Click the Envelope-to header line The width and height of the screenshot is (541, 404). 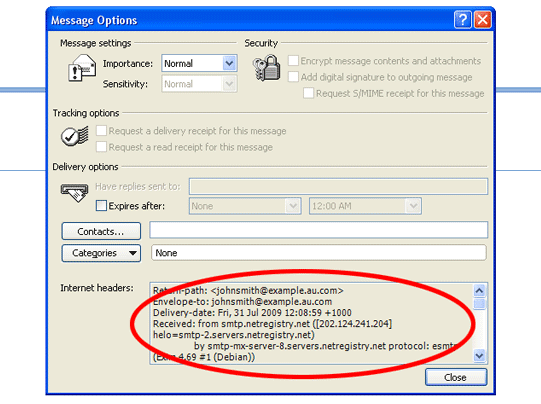pyautogui.click(x=243, y=302)
